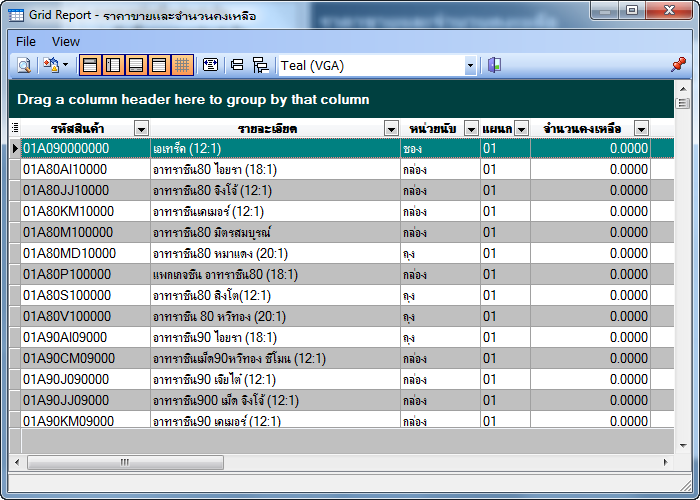Viewport: 700px width, 500px height.
Task: Click the row indicator icon in header corner
Action: [x=14, y=128]
